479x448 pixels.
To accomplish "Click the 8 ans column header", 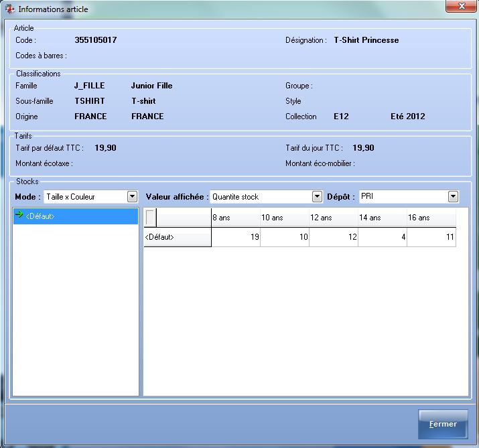I will point(235,218).
